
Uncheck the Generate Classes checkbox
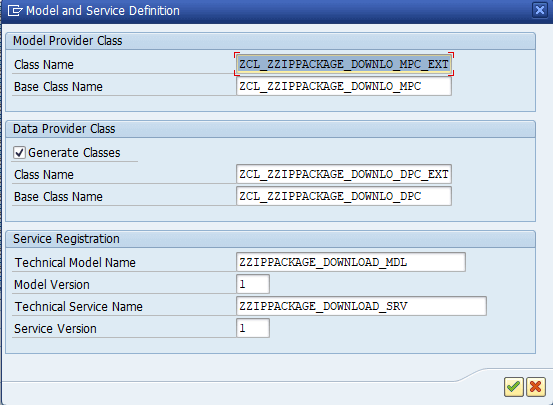(19, 153)
